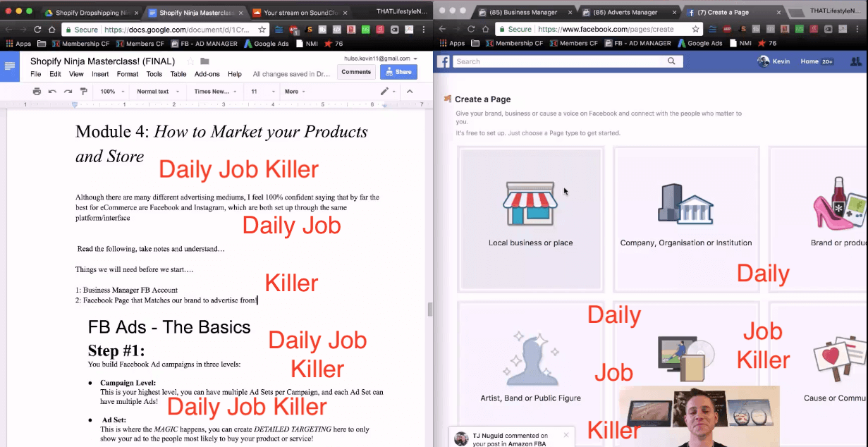The image size is (868, 447).
Task: Click the Facebook logo icon
Action: pyautogui.click(x=444, y=61)
